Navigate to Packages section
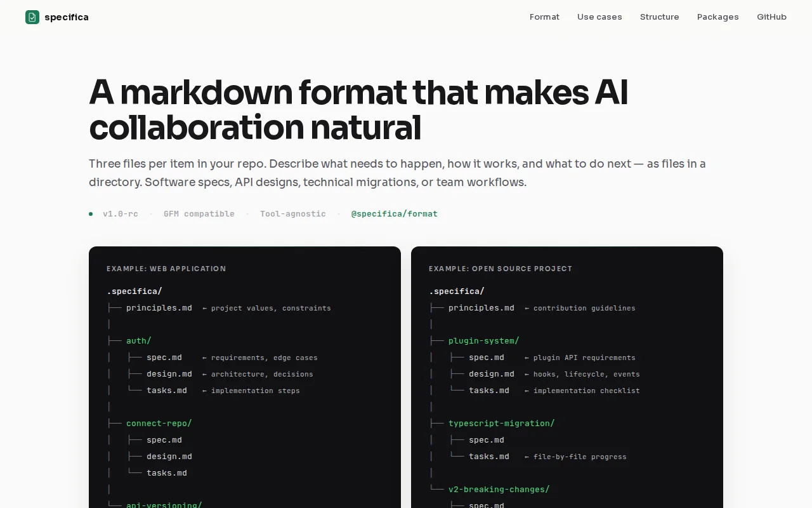 coord(717,17)
